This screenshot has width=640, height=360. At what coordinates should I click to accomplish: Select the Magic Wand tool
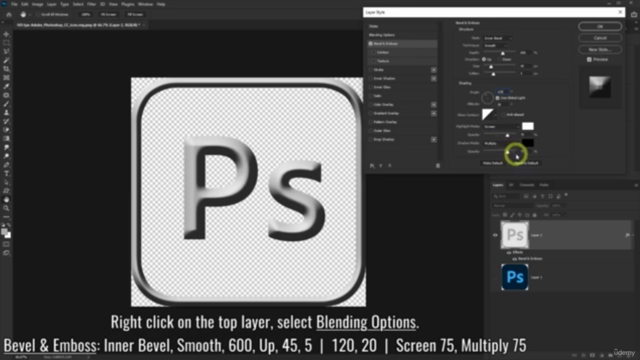coord(6,60)
